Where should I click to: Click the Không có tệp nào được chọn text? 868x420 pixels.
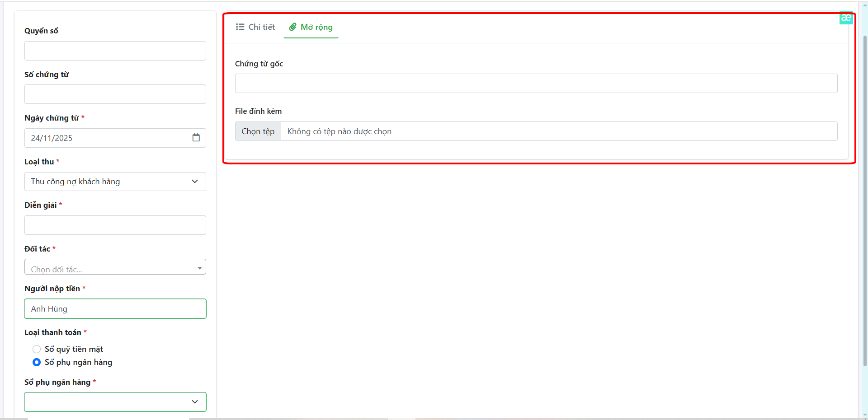[x=339, y=131]
